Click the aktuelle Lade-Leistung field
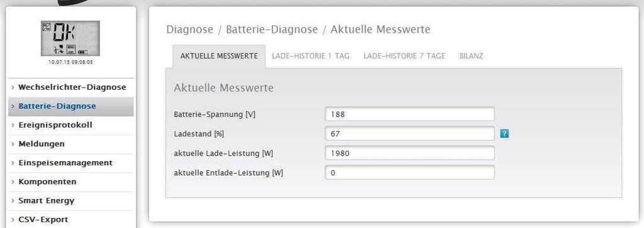 tap(409, 153)
